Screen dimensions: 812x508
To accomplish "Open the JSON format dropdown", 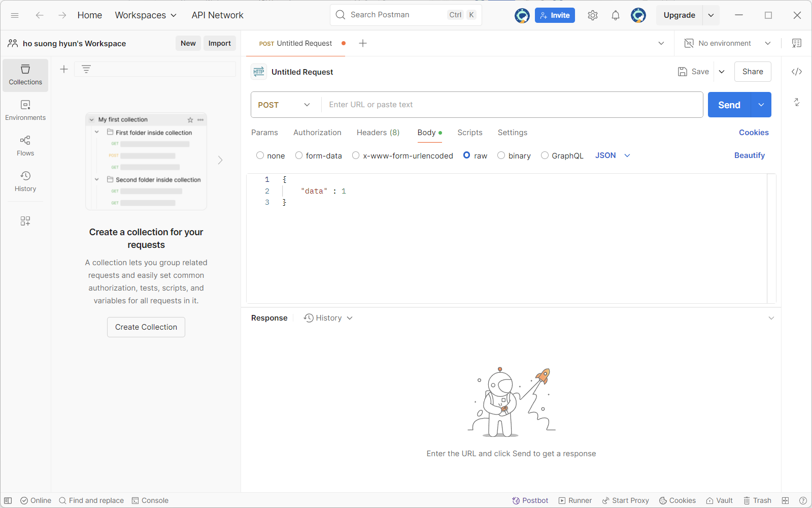I will coord(613,155).
